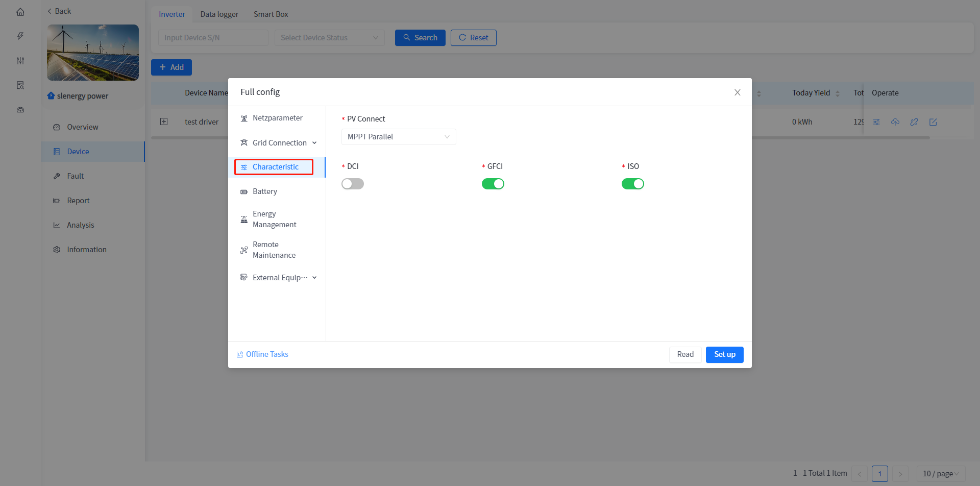The height and width of the screenshot is (486, 980).
Task: Enable the DCI toggle switch
Action: point(353,184)
